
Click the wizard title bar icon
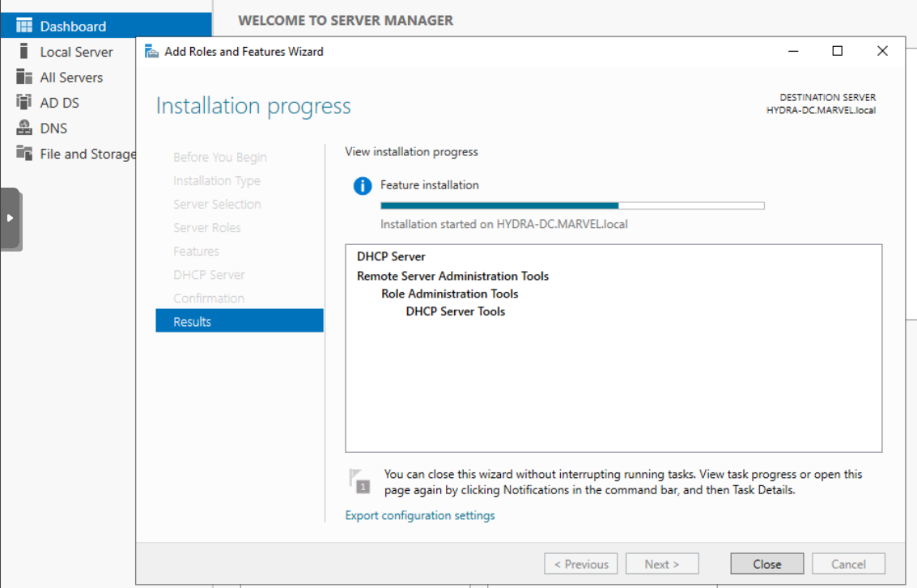[x=151, y=52]
